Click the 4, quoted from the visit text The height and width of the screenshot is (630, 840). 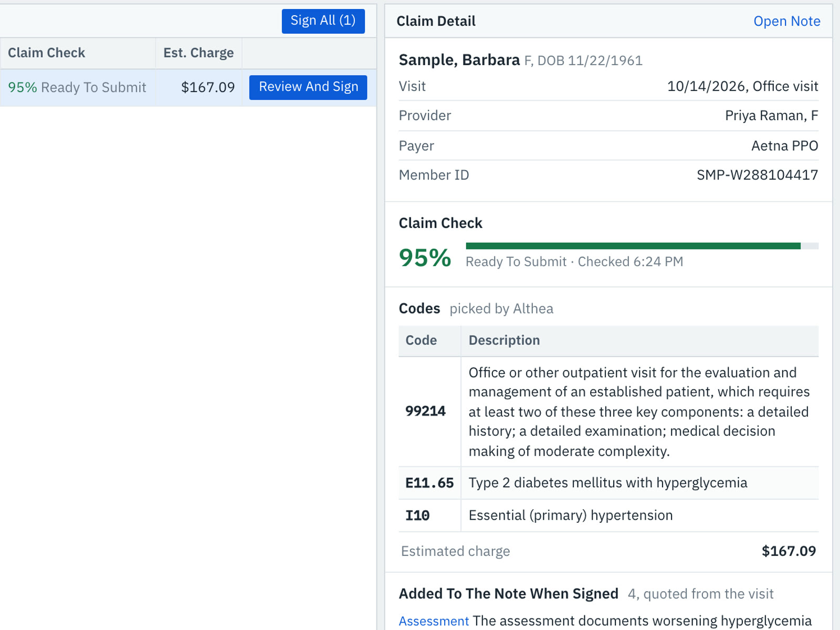click(700, 594)
